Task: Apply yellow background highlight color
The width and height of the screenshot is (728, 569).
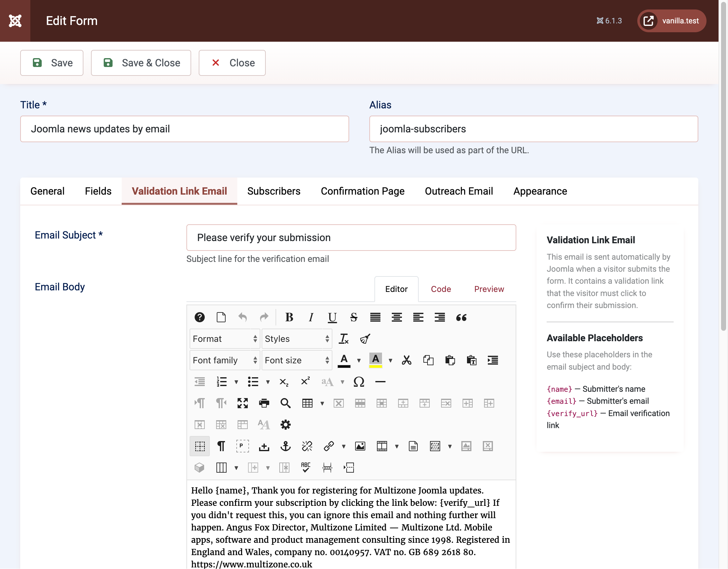Action: pos(376,360)
